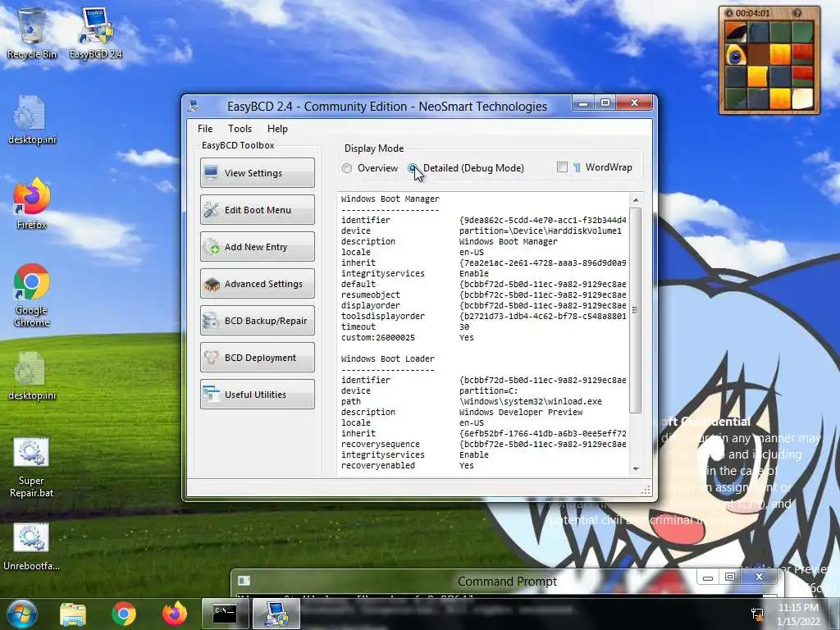Viewport: 840px width, 630px height.
Task: Open Useful Utilities section
Action: [257, 395]
